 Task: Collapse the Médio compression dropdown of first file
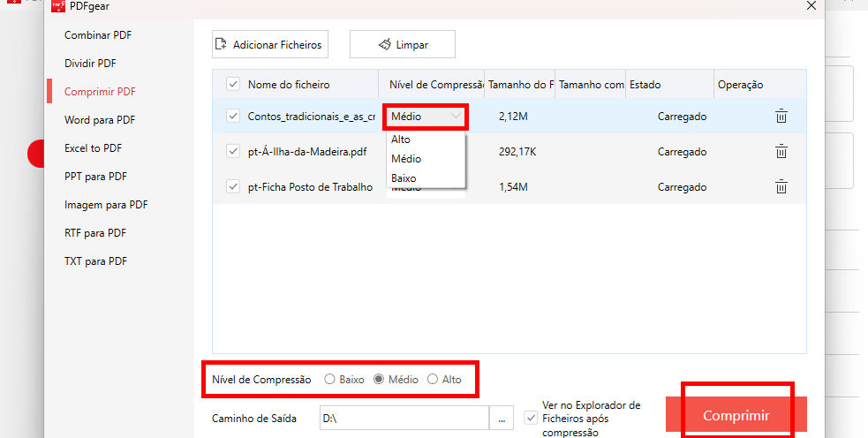425,117
